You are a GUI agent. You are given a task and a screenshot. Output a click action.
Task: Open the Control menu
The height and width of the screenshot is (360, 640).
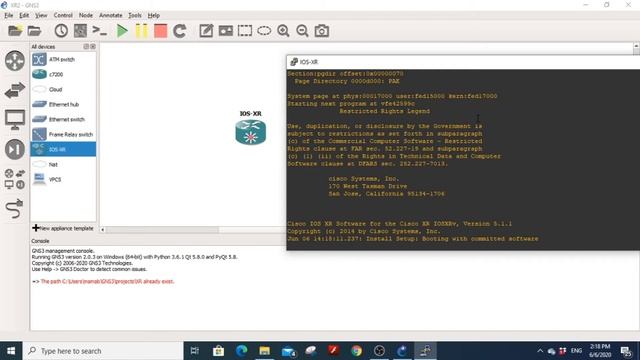pyautogui.click(x=63, y=16)
